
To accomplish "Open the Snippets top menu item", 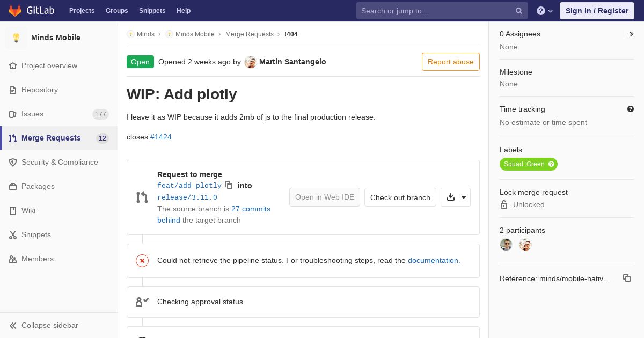I will pos(152,11).
